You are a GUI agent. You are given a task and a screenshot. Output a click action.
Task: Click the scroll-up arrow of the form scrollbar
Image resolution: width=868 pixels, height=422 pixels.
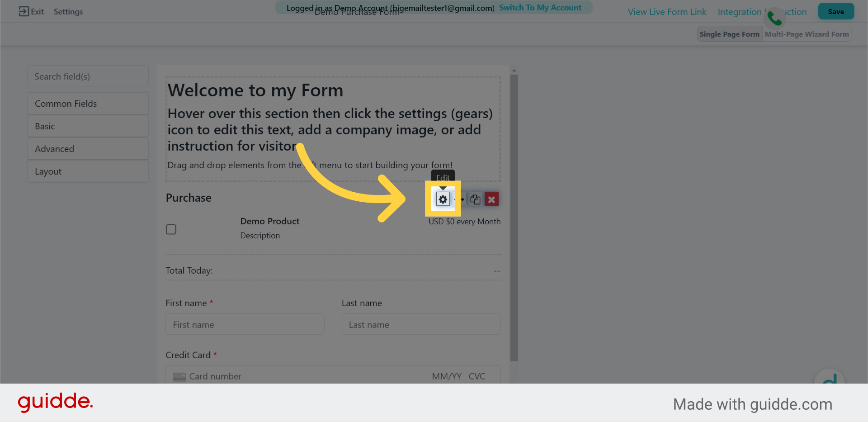coord(514,71)
